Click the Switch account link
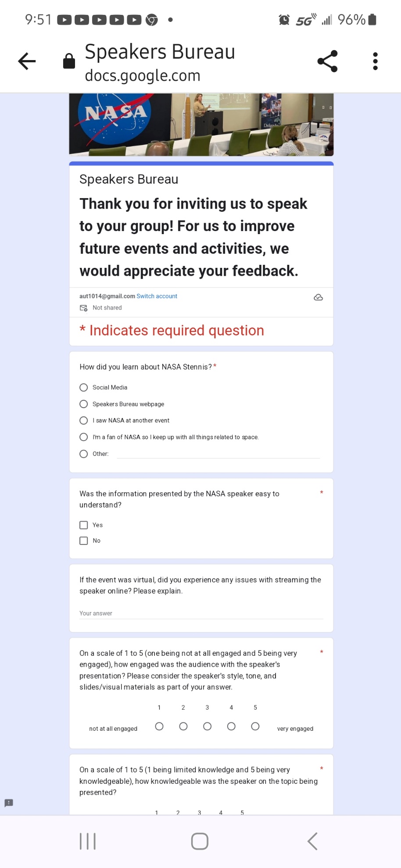Image resolution: width=401 pixels, height=868 pixels. [x=157, y=296]
